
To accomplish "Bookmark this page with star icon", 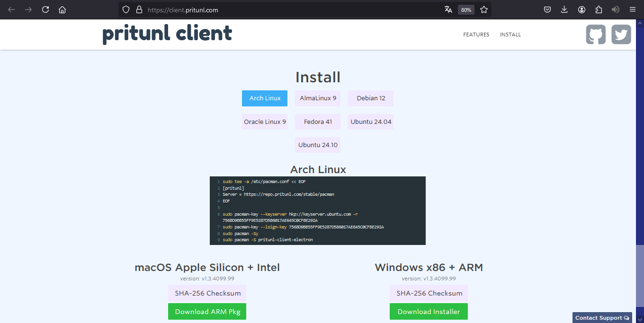I will click(483, 9).
